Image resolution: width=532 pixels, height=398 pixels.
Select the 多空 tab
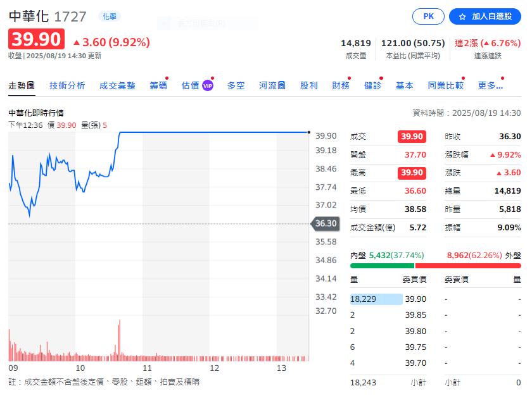coord(236,85)
